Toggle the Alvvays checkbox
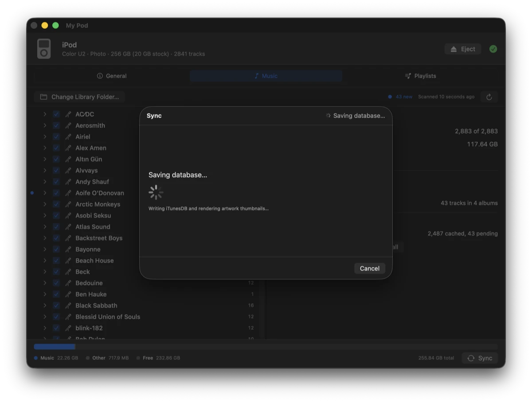The width and height of the screenshot is (532, 403). [x=56, y=170]
